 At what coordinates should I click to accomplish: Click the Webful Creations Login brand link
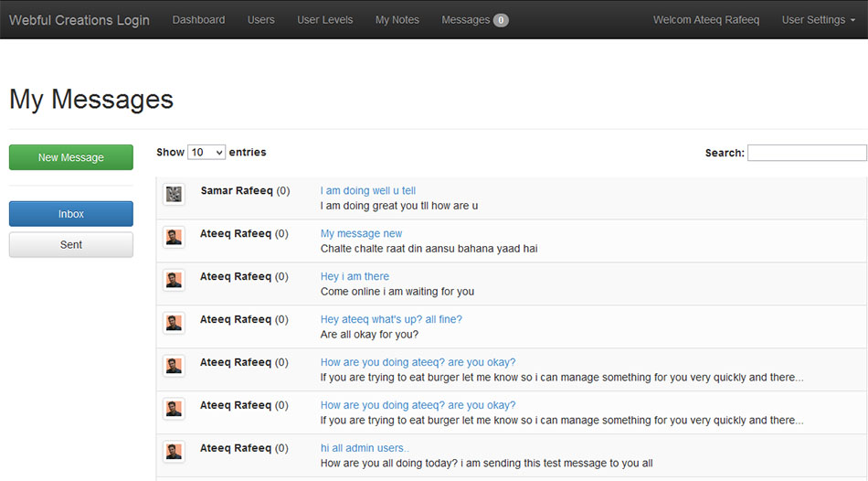[x=79, y=20]
